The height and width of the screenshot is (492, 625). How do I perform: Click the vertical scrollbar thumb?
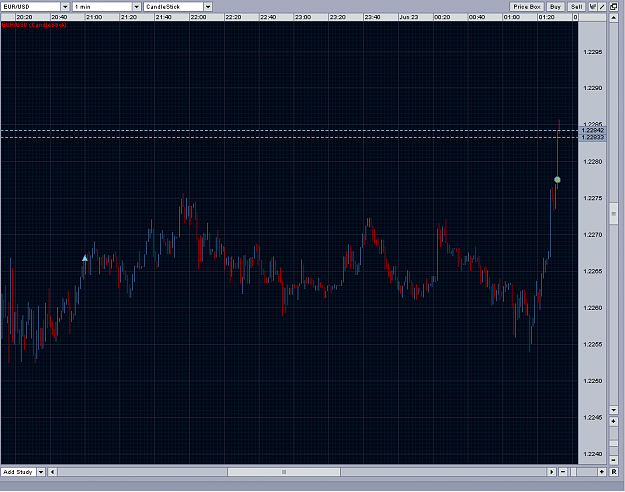[613, 214]
